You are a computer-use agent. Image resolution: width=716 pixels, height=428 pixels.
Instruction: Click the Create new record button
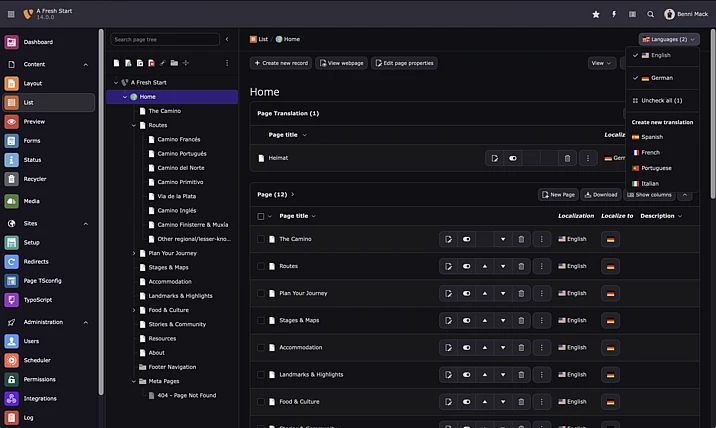[x=280, y=63]
